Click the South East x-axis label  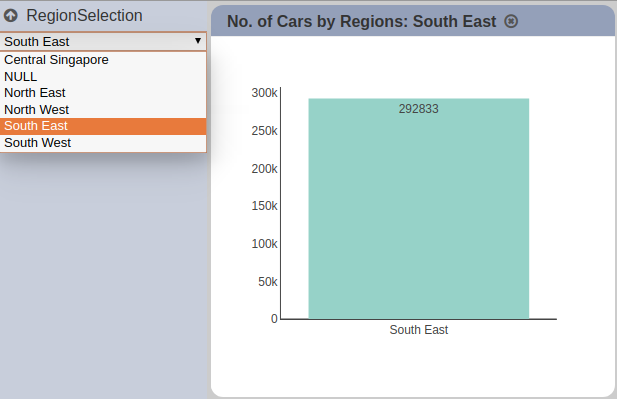tap(419, 330)
